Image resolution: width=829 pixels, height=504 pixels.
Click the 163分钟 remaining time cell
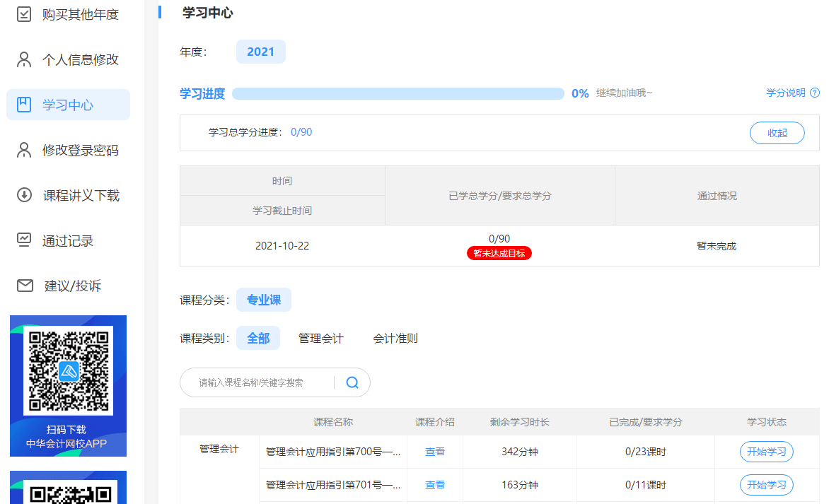tap(520, 485)
